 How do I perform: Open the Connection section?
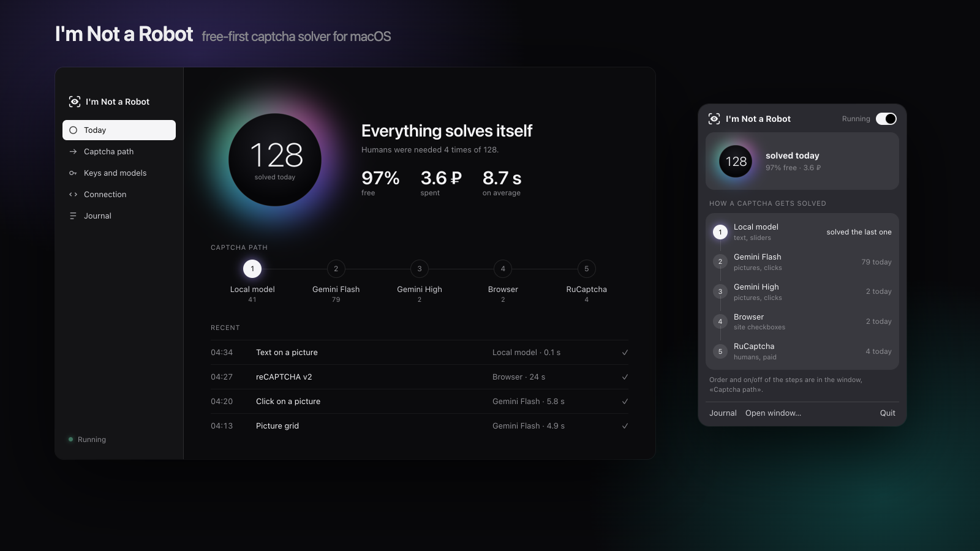pyautogui.click(x=119, y=194)
